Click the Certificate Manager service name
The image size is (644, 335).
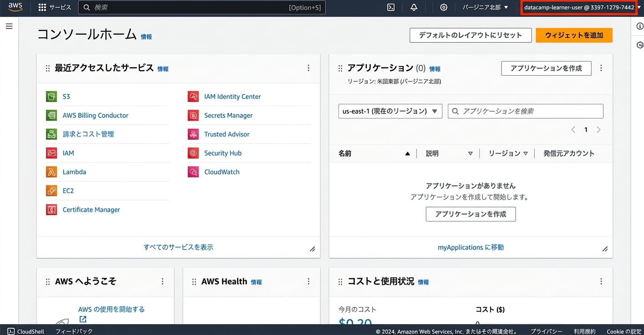coord(91,210)
